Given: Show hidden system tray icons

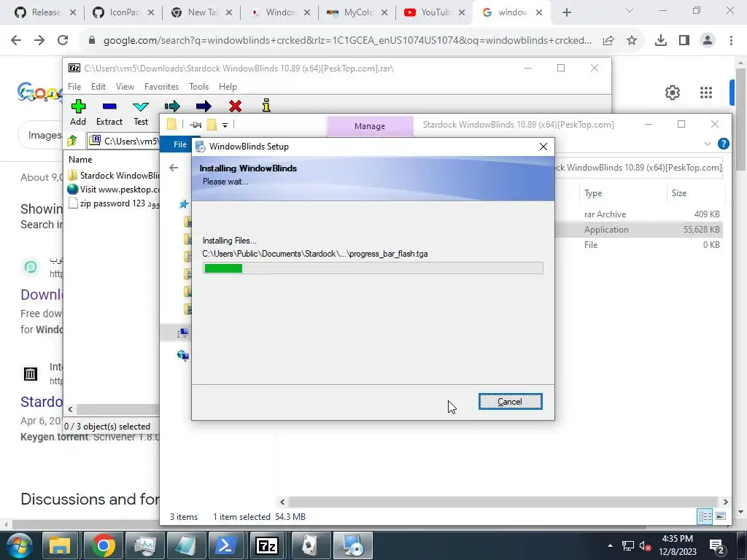Looking at the screenshot, I should coord(610,545).
